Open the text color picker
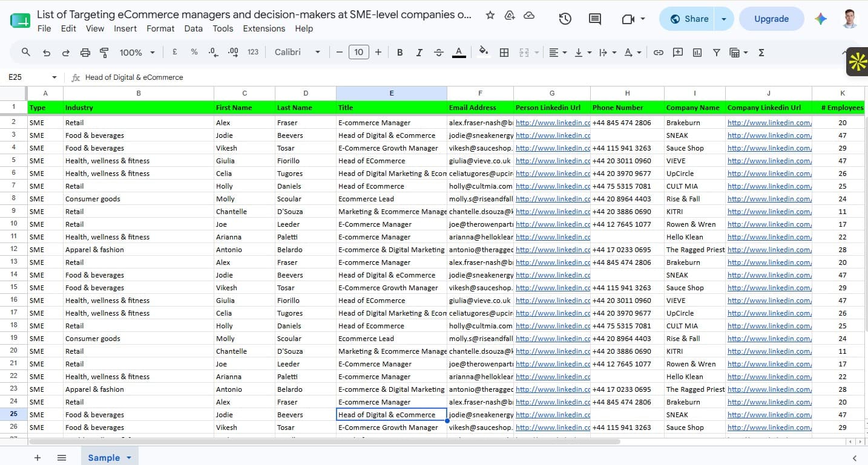Viewport: 868px width, 465px height. (x=459, y=53)
